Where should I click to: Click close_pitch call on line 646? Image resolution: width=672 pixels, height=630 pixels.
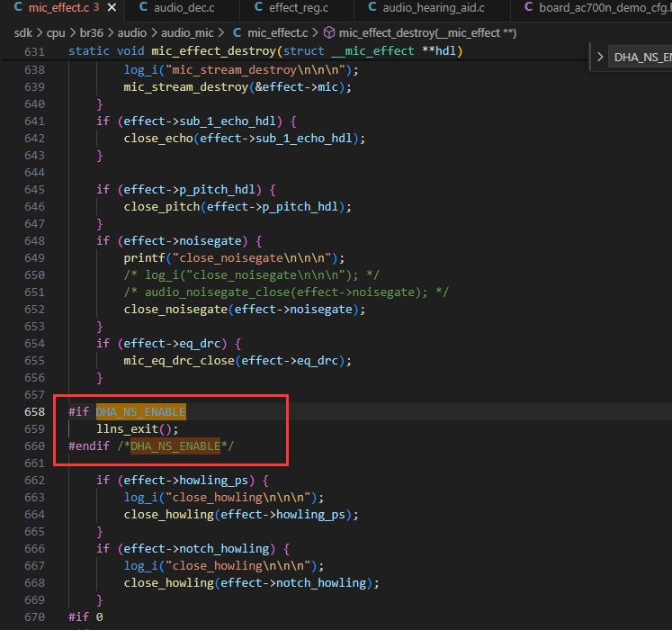click(237, 207)
